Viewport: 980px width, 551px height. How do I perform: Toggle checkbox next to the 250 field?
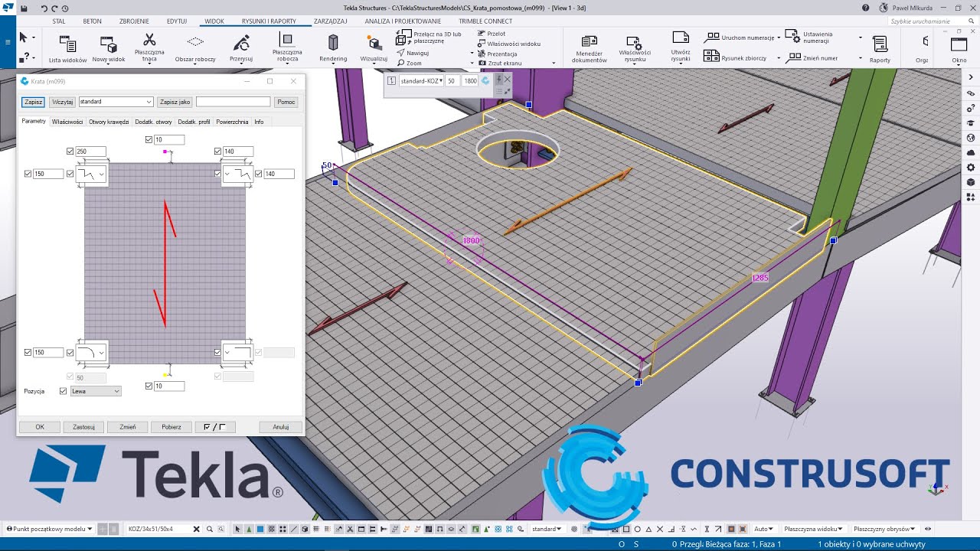70,152
